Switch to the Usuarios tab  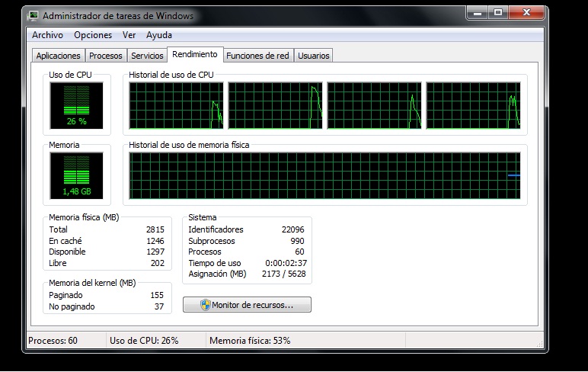[314, 56]
